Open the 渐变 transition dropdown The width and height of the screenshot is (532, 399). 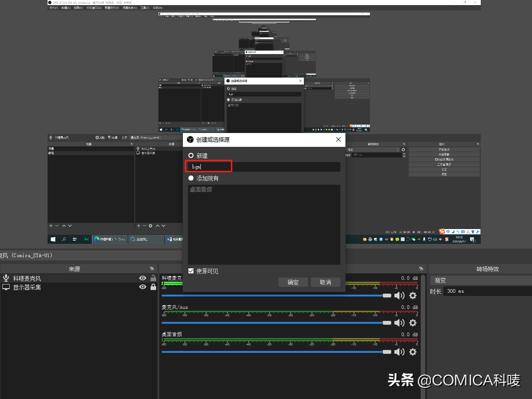pyautogui.click(x=480, y=280)
